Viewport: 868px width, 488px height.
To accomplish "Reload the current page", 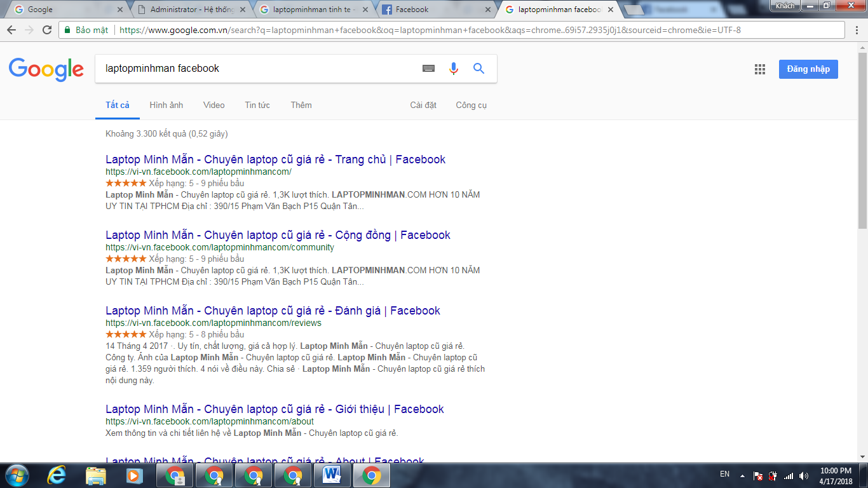I will (47, 30).
